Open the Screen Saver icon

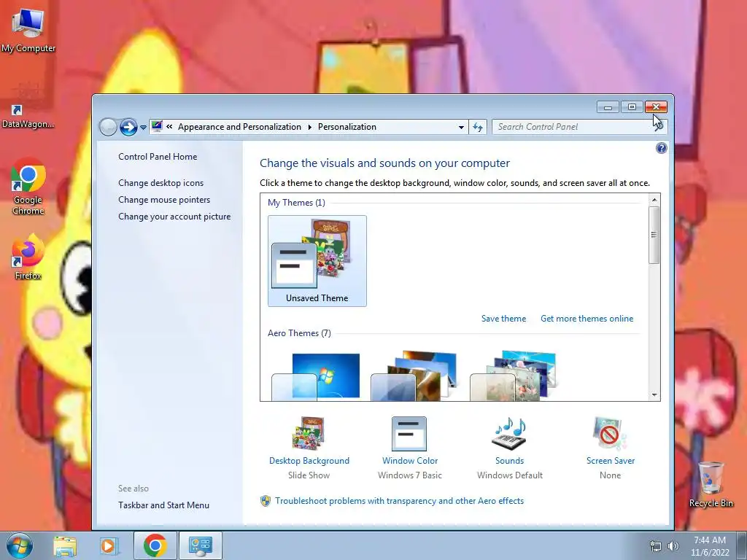click(x=611, y=433)
